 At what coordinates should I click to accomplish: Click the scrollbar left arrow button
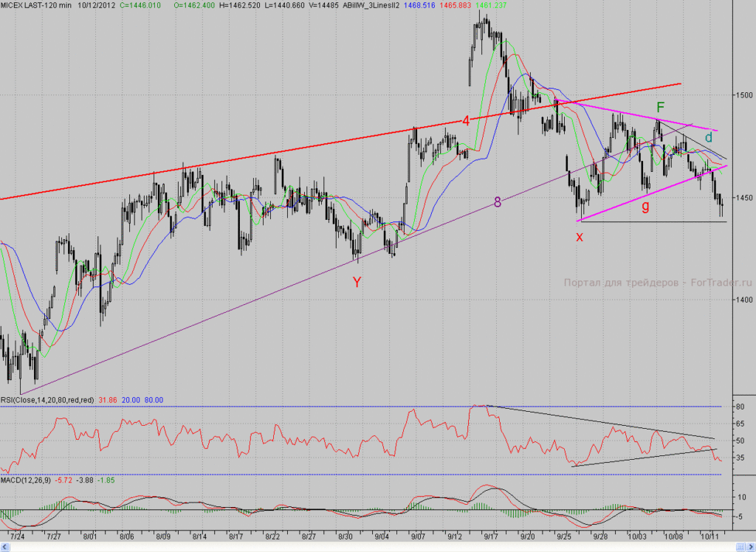(x=5, y=547)
